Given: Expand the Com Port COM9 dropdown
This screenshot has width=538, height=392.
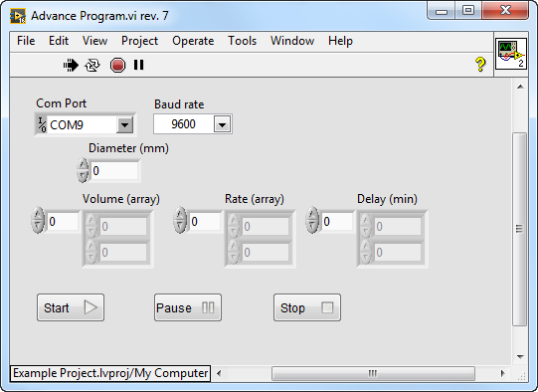Looking at the screenshot, I should pyautogui.click(x=124, y=125).
